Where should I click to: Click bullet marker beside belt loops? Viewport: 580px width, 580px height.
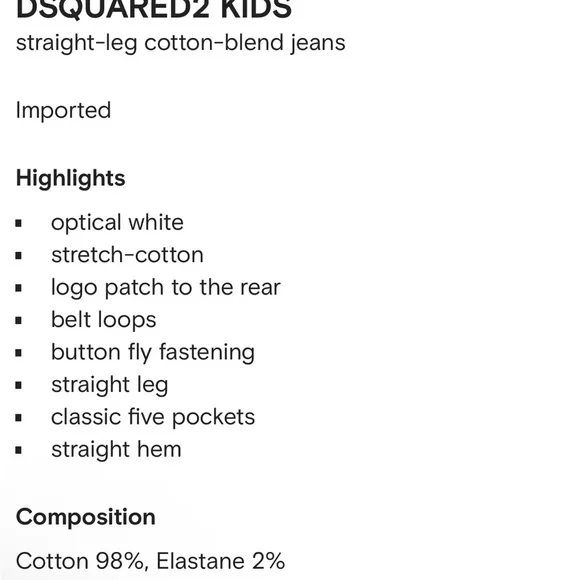coord(18,320)
